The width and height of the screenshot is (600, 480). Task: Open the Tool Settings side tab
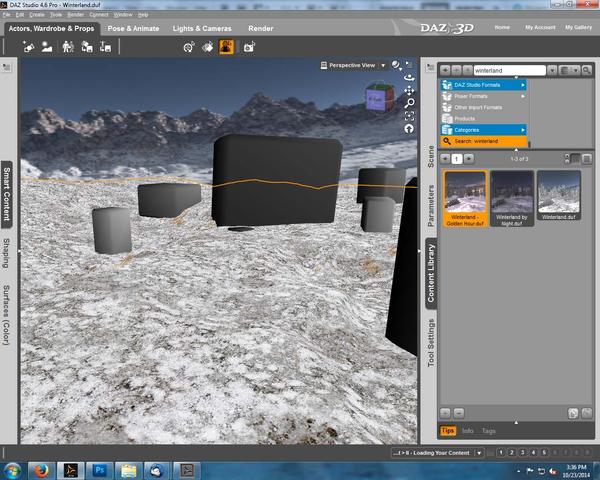tap(431, 343)
